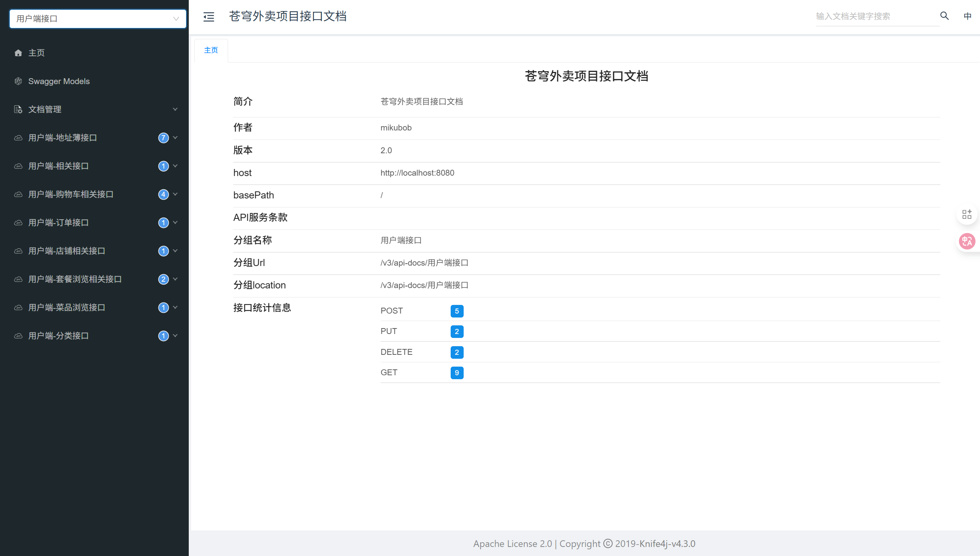Click the search magnifier icon
Image resolution: width=980 pixels, height=556 pixels.
[944, 16]
